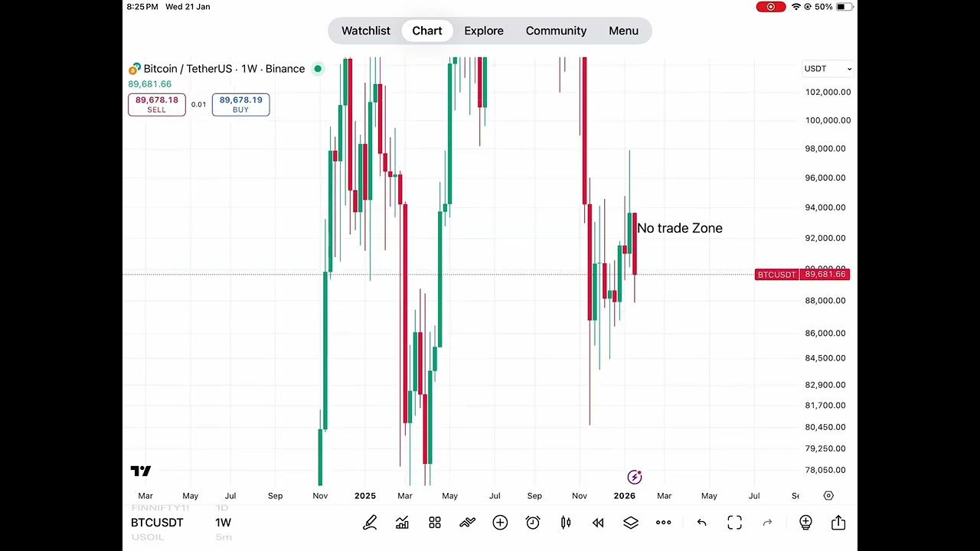The image size is (980, 551).
Task: Tap the 2025 label on the time axis
Action: coord(365,496)
